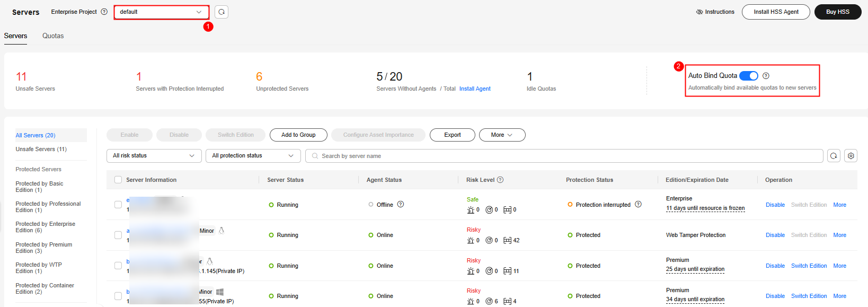The width and height of the screenshot is (868, 307).
Task: Expand the All risk status filter
Action: point(154,156)
